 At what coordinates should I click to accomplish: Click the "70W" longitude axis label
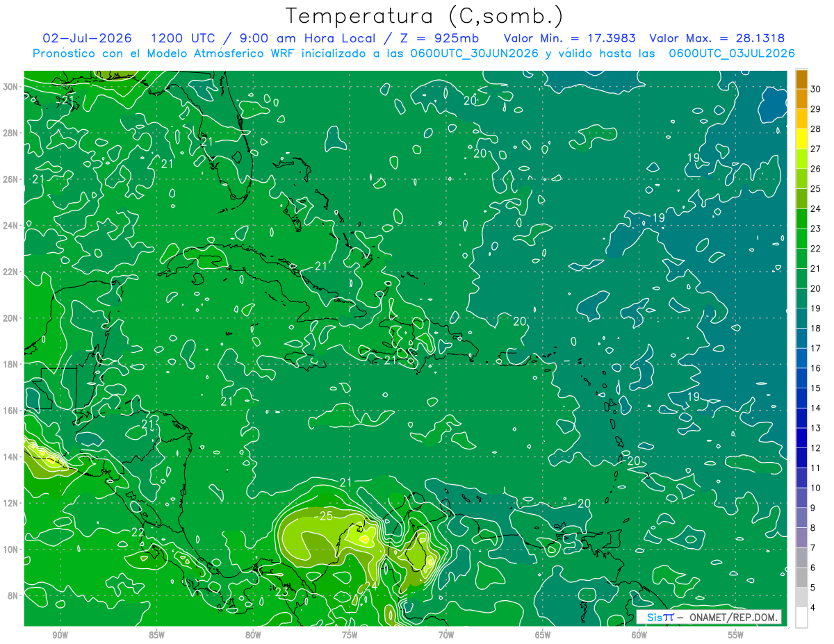click(x=446, y=635)
